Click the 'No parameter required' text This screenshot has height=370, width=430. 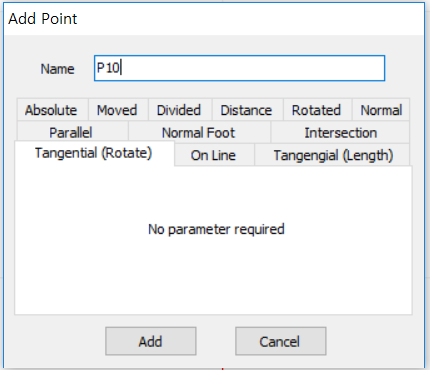[216, 229]
